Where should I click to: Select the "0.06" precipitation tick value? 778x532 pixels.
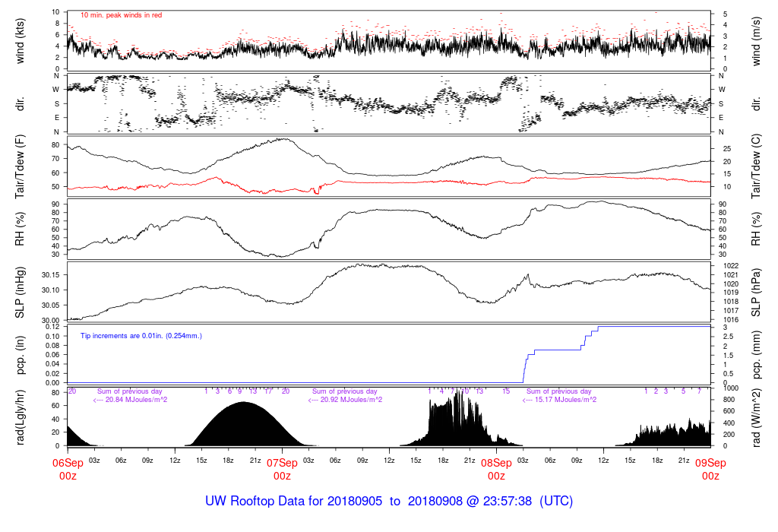52,355
